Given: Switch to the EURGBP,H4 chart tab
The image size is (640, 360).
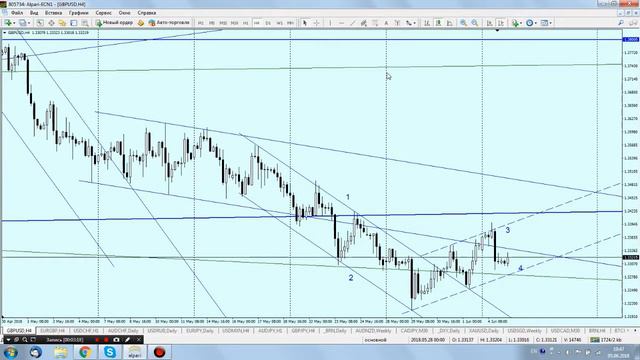Looking at the screenshot, I should pos(52,331).
